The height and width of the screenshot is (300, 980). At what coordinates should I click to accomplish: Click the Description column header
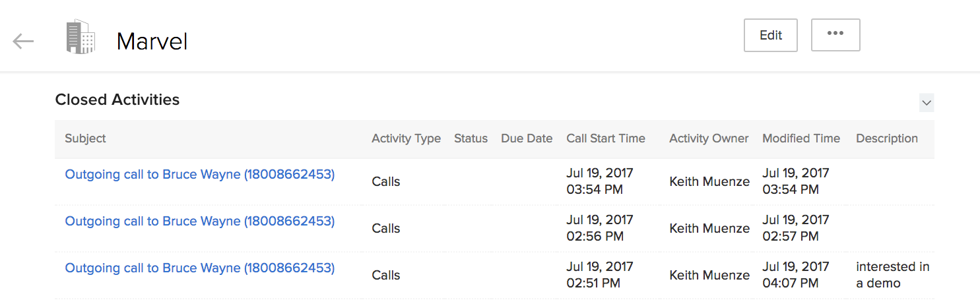(x=887, y=138)
